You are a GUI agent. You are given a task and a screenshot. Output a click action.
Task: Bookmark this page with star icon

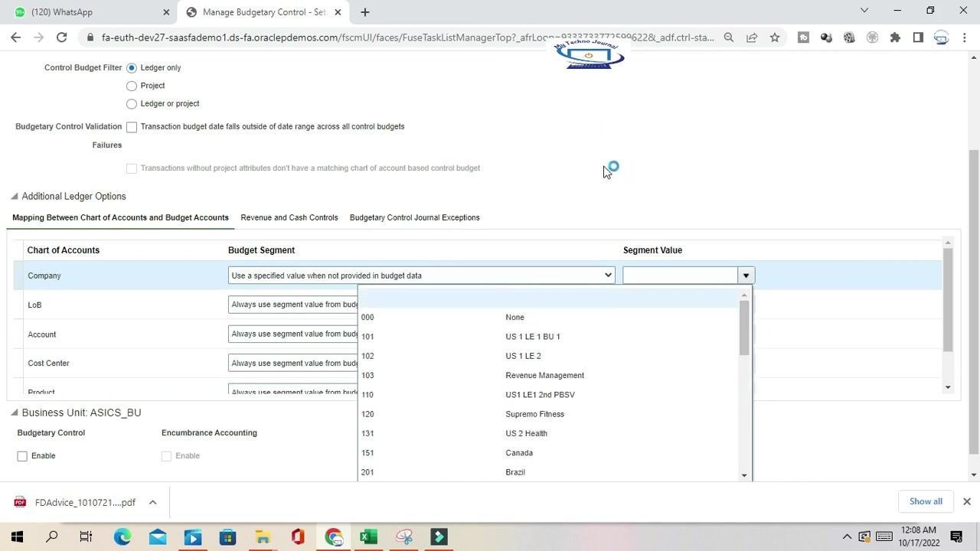point(775,37)
